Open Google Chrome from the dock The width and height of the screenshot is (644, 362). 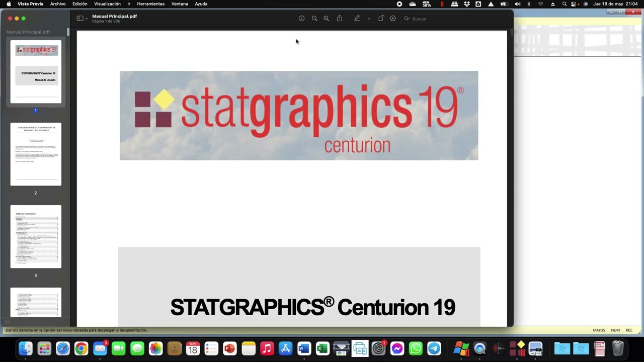point(82,348)
